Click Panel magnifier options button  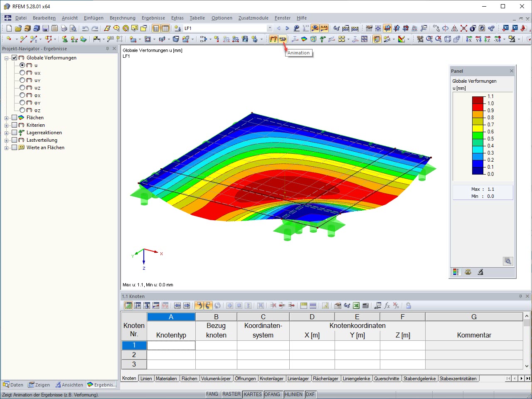tap(507, 261)
